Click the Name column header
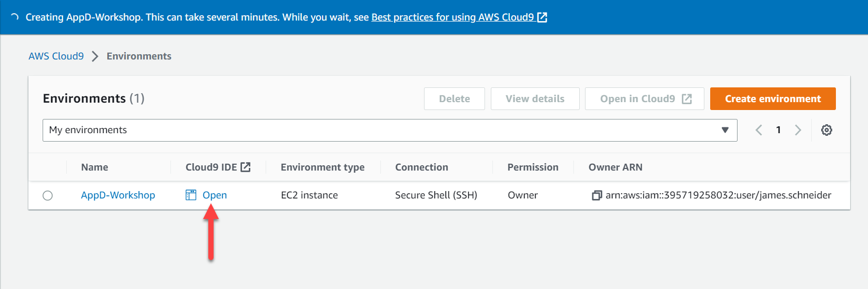 [95, 167]
